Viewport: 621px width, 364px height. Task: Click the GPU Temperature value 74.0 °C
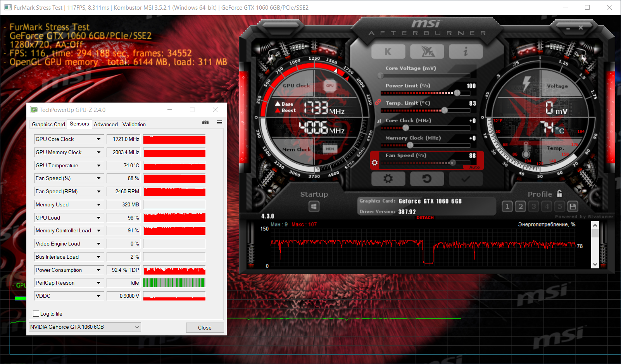tap(124, 165)
